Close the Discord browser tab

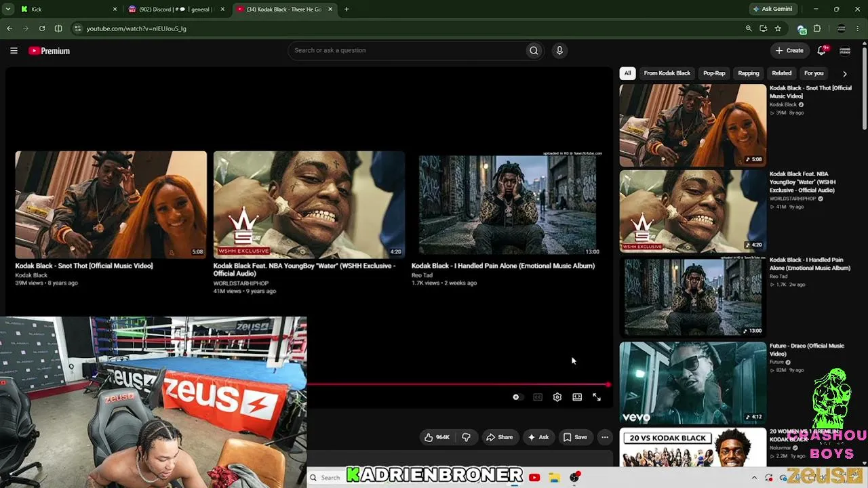pyautogui.click(x=222, y=9)
